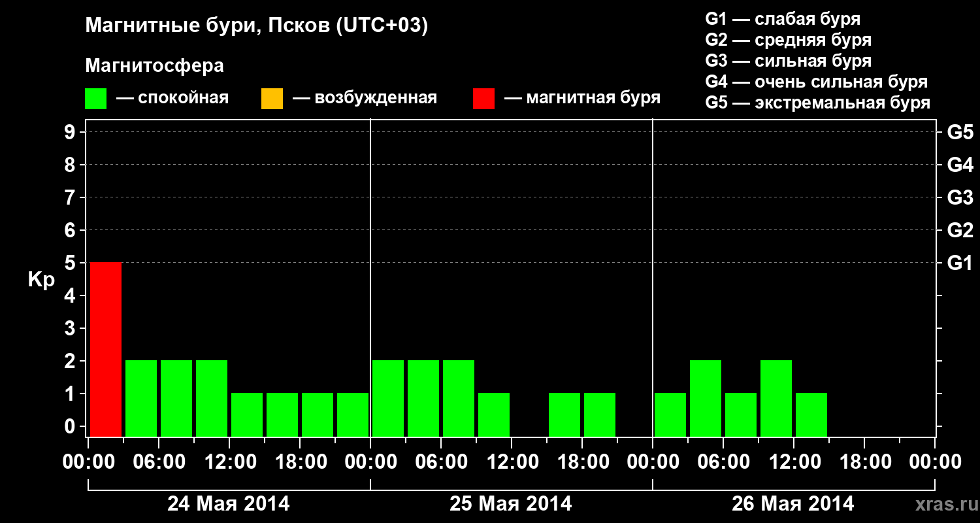980x523 pixels.
Task: Click the Kp value 7 on left axis
Action: tap(71, 197)
